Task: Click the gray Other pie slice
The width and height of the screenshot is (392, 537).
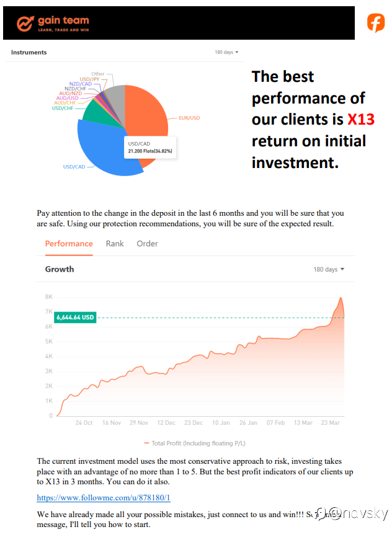Action: [114, 96]
